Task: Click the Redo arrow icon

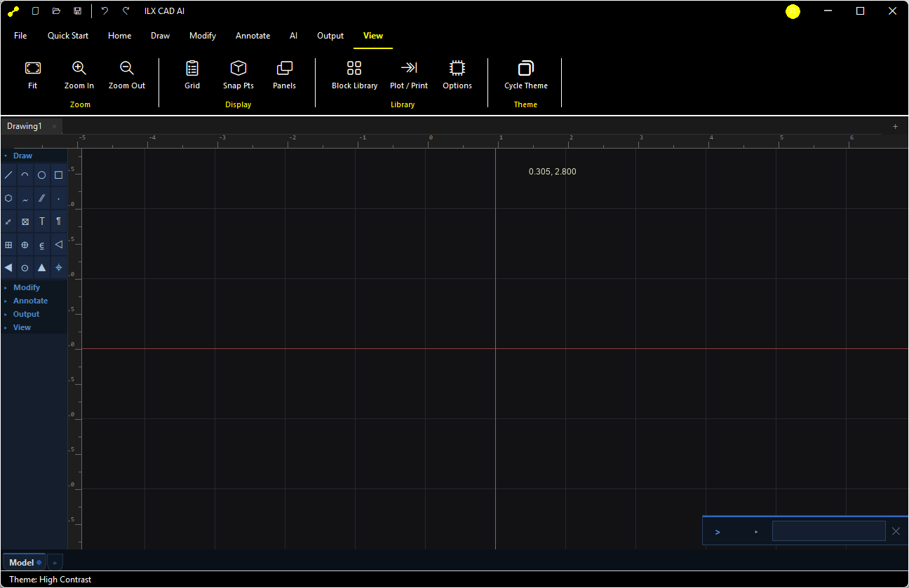Action: tap(126, 11)
